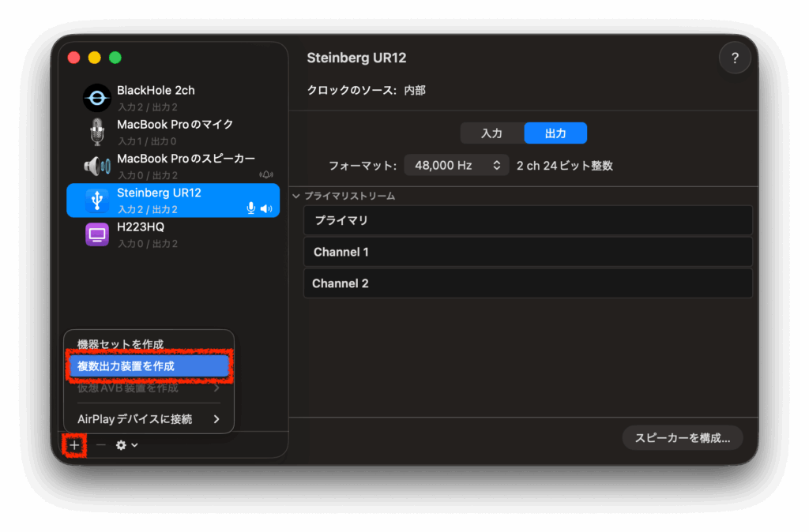
Task: Click the スピーカーを構成... button
Action: pyautogui.click(x=682, y=438)
